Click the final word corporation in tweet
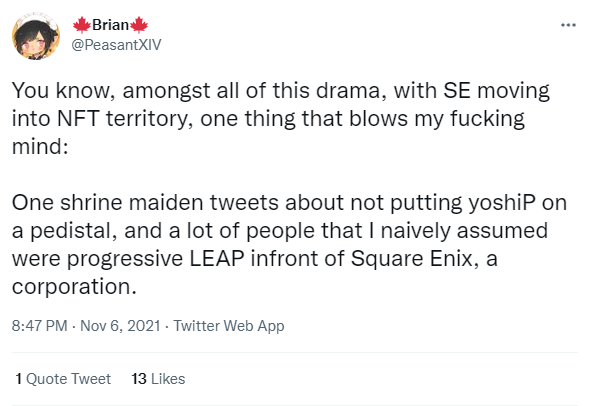 [74, 287]
